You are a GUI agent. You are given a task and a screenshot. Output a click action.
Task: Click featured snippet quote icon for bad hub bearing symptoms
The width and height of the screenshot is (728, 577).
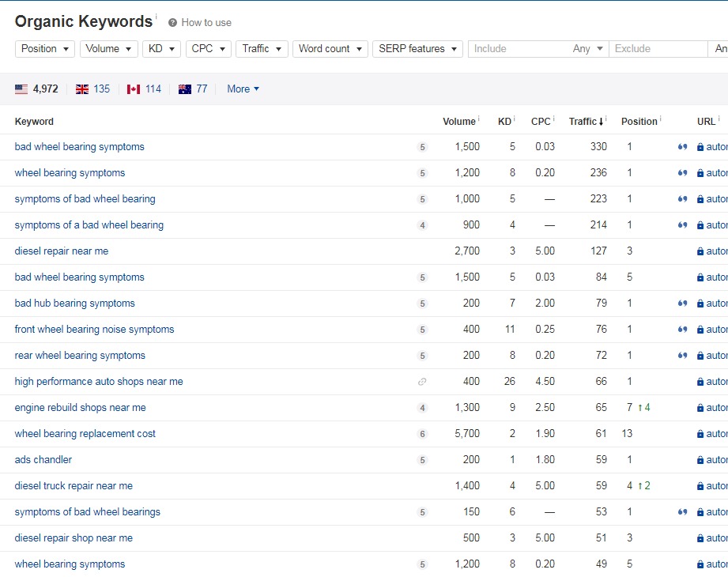tap(682, 303)
